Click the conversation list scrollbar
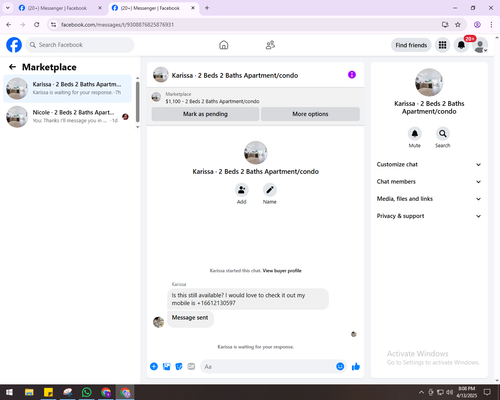The image size is (500, 400). point(138,102)
